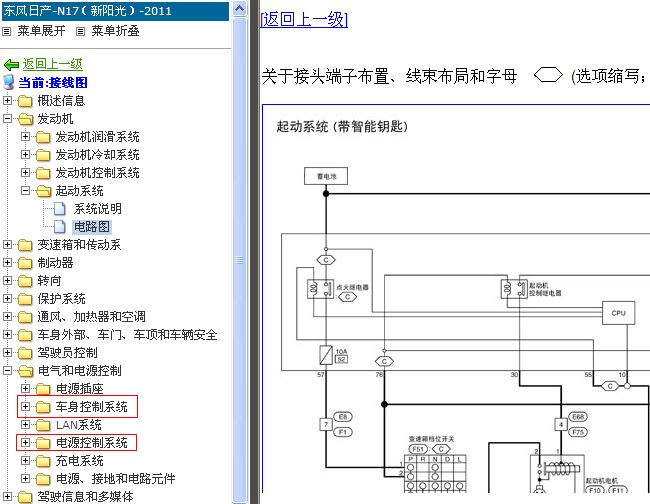Collapse the 发动机 tree node
The height and width of the screenshot is (504, 650).
pyautogui.click(x=7, y=119)
